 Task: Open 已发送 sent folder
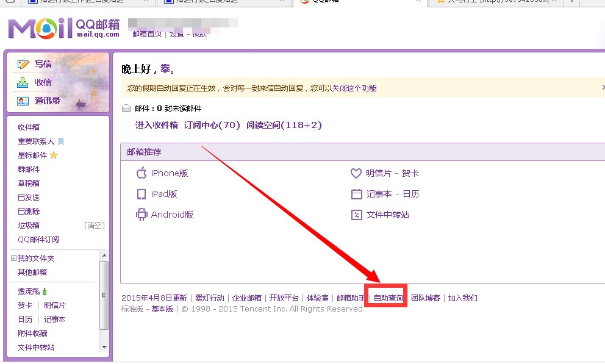29,198
